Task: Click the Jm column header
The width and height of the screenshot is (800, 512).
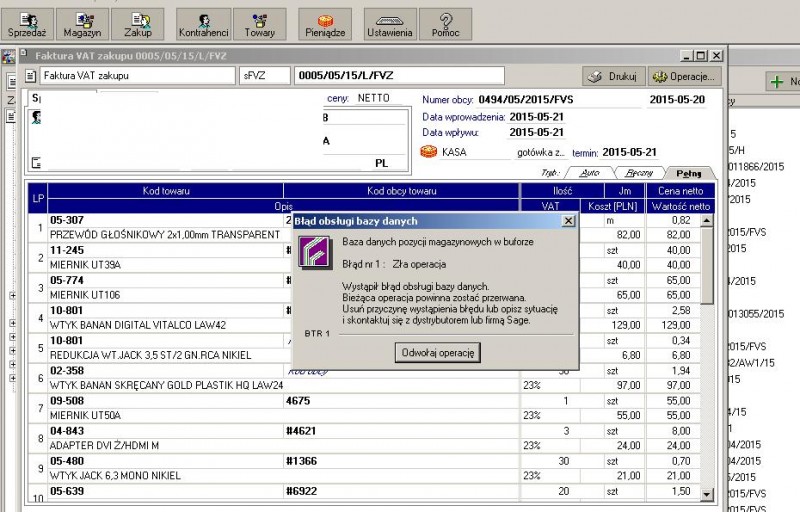Action: tap(624, 191)
